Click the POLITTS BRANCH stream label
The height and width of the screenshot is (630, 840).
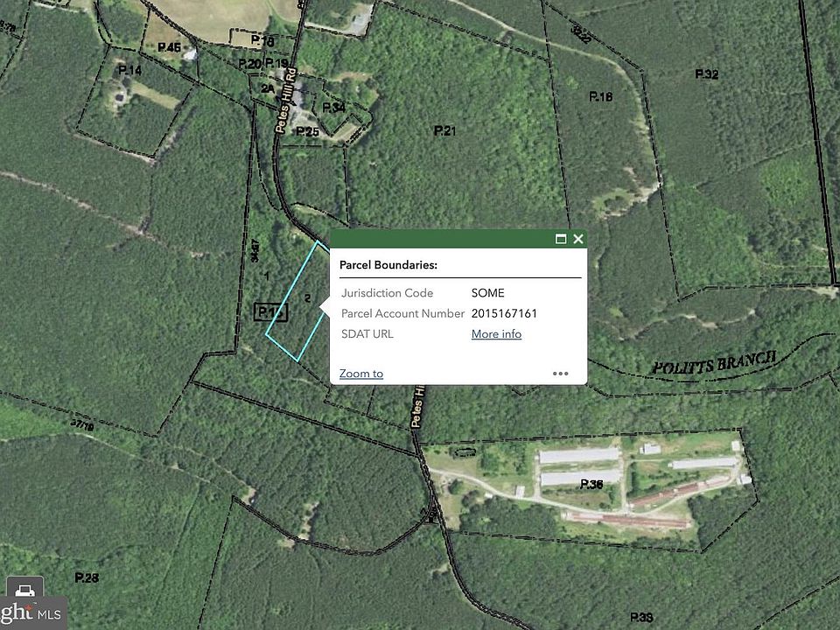[x=714, y=363]
